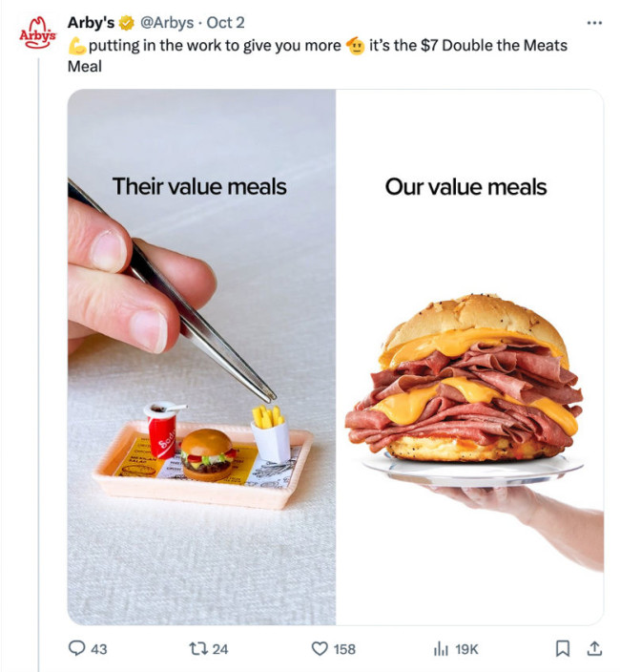Image resolution: width=620 pixels, height=672 pixels.
Task: Open the Arby's profile avatar
Action: point(38,33)
